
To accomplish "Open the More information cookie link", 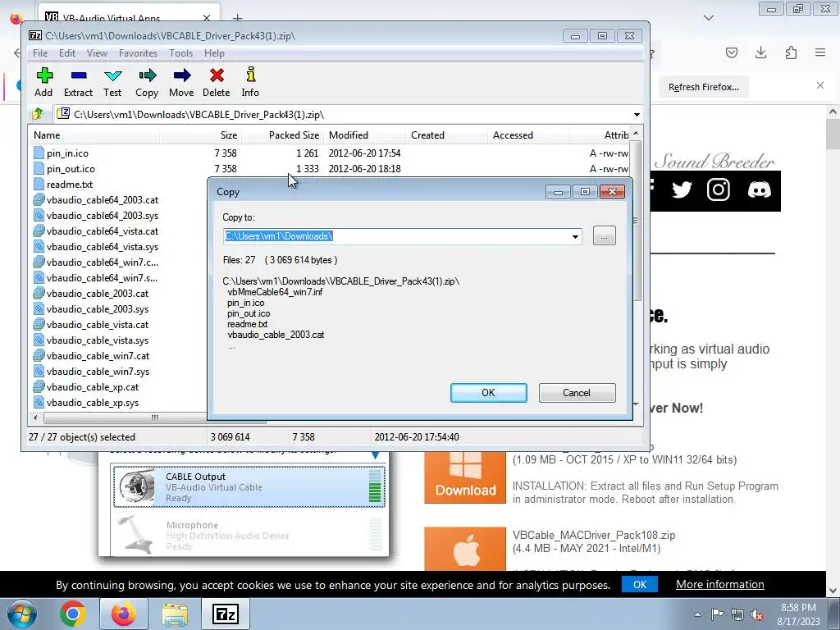I will [720, 584].
